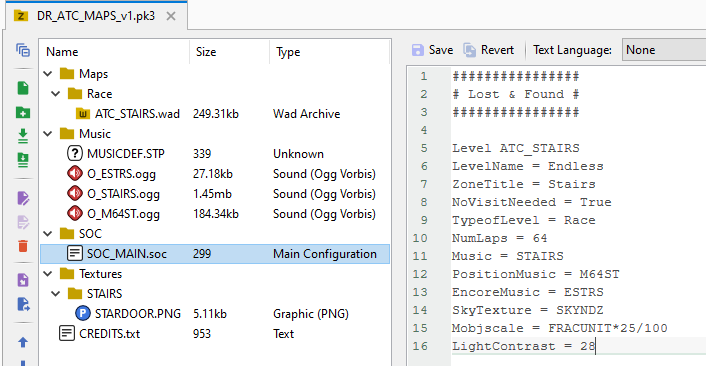Click the Main Configuration type cell

click(x=325, y=254)
